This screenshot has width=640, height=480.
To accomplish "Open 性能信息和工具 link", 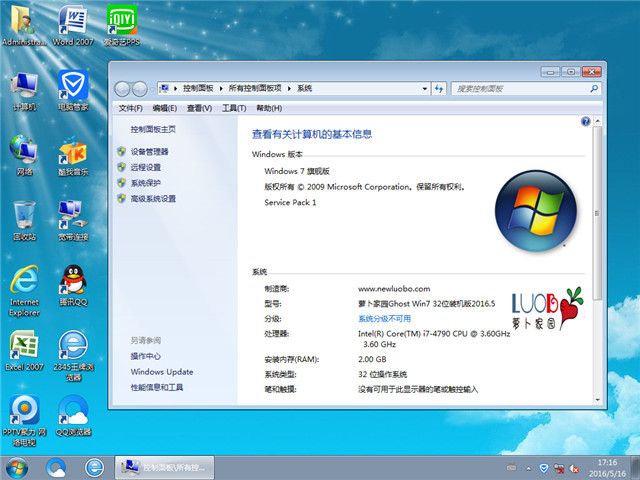I will point(157,387).
